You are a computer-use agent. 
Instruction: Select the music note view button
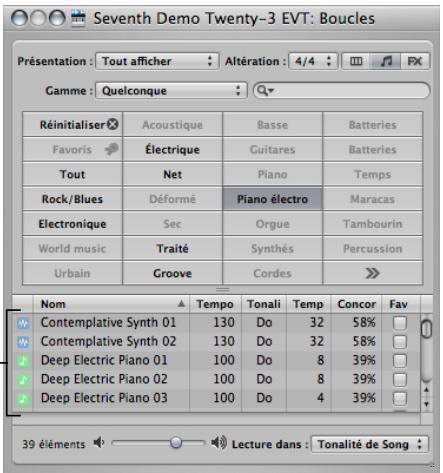pyautogui.click(x=386, y=61)
